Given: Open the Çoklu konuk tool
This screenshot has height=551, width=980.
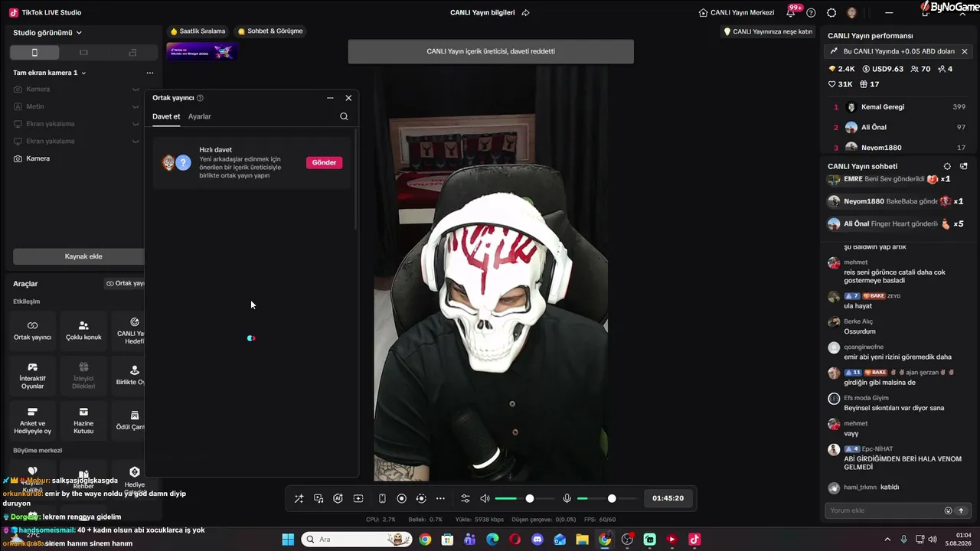Looking at the screenshot, I should coord(83,331).
